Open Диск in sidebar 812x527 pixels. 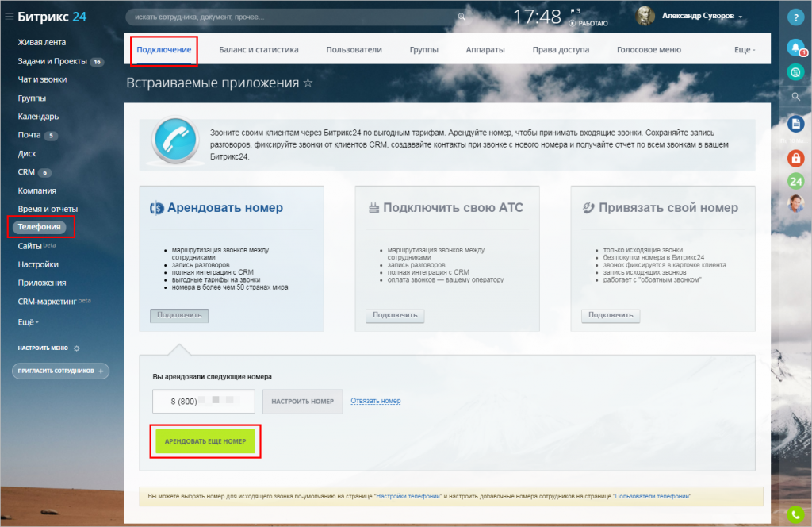tap(26, 153)
